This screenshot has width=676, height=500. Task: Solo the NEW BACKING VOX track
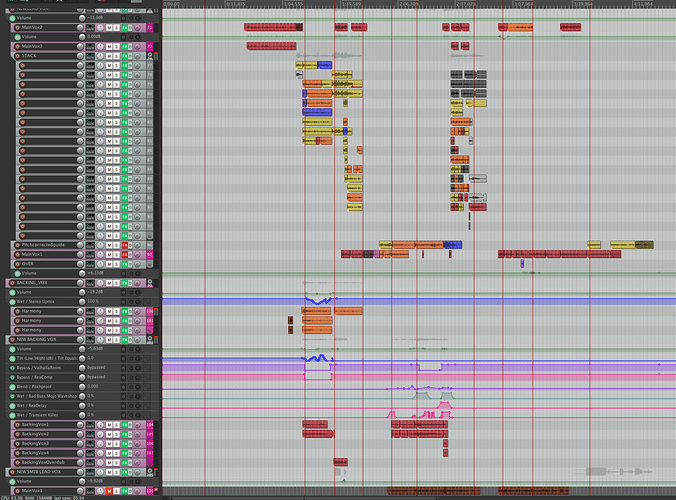pyautogui.click(x=116, y=340)
